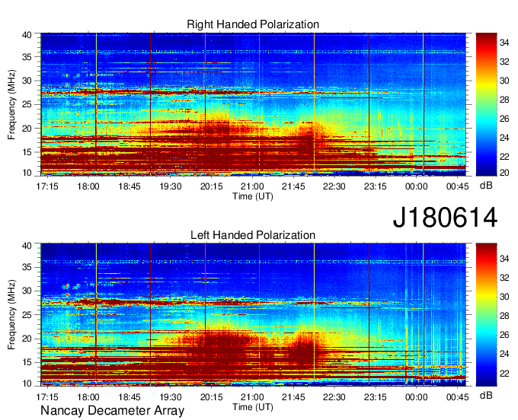Click the Right Handed plot's colorbar scale
518x420 pixels.
(486, 104)
